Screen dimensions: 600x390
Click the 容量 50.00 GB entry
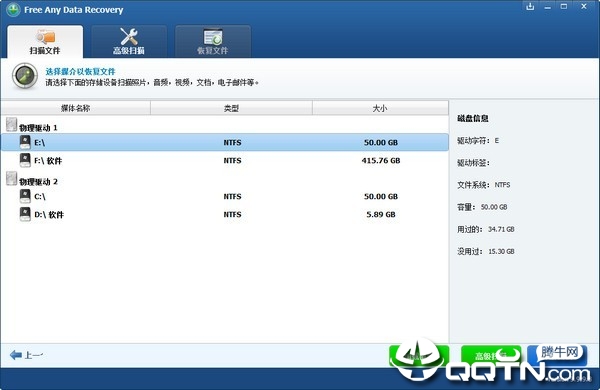(482, 207)
